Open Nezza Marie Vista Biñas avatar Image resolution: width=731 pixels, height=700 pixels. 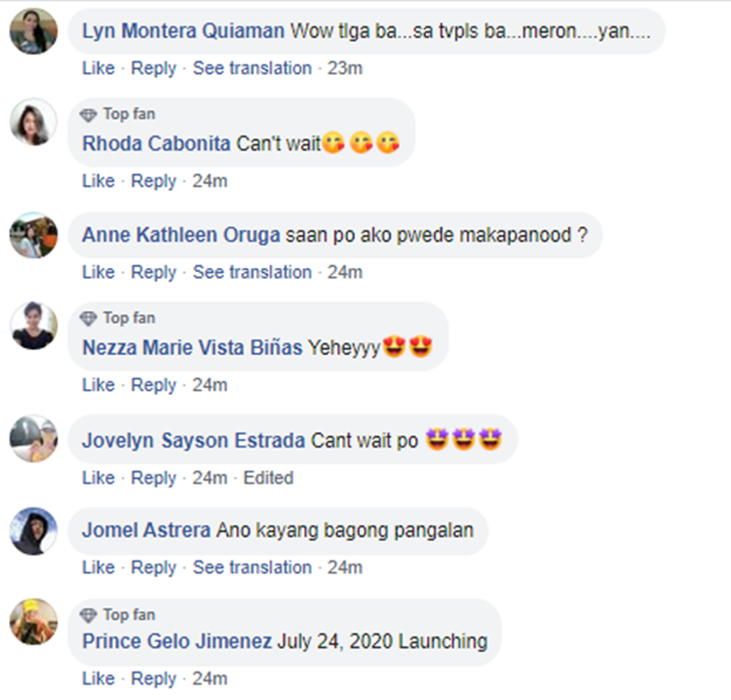pos(33,326)
